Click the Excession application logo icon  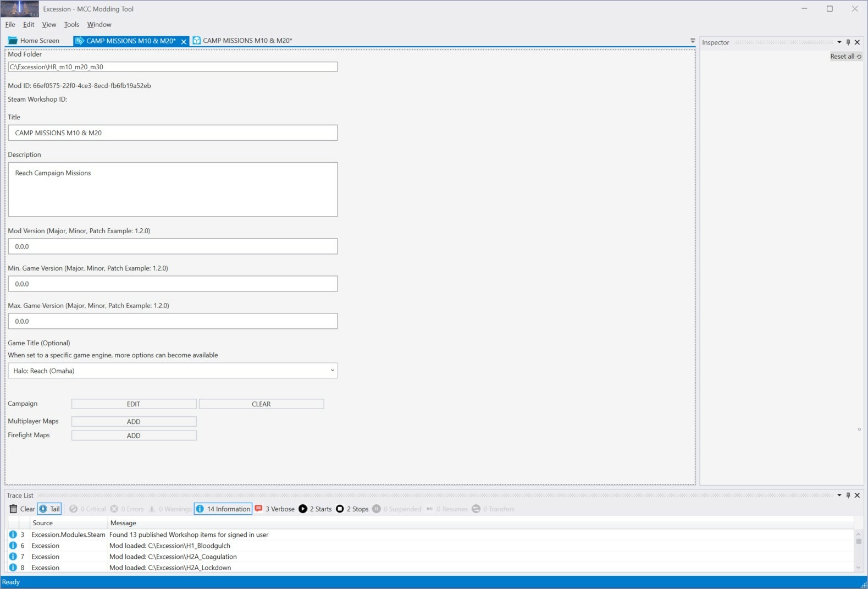click(20, 9)
